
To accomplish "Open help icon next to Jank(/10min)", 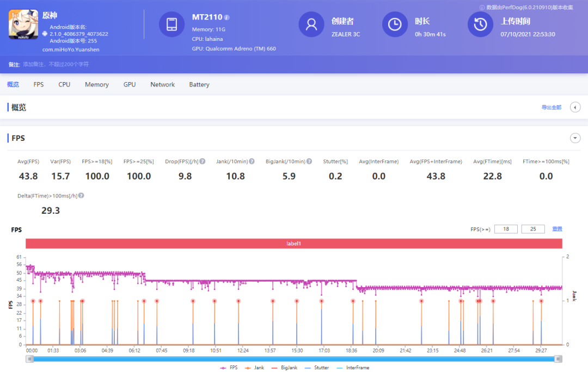I will [251, 162].
